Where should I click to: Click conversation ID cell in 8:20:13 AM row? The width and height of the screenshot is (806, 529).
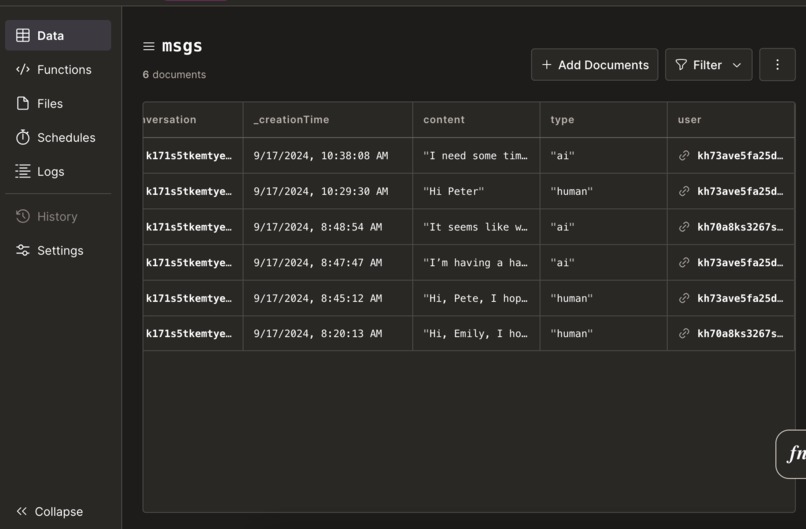(193, 333)
